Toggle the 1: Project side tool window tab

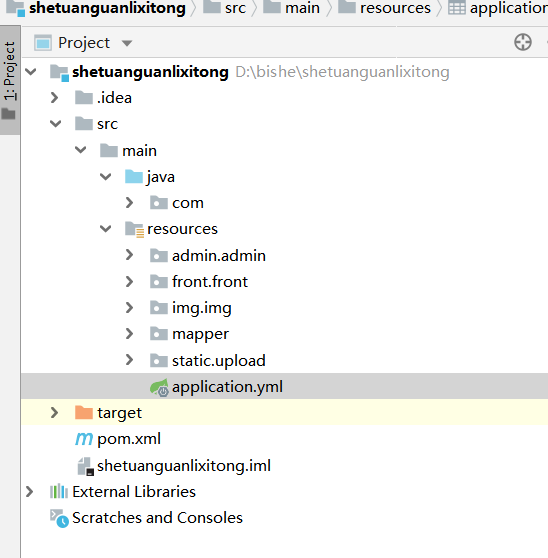[10, 80]
